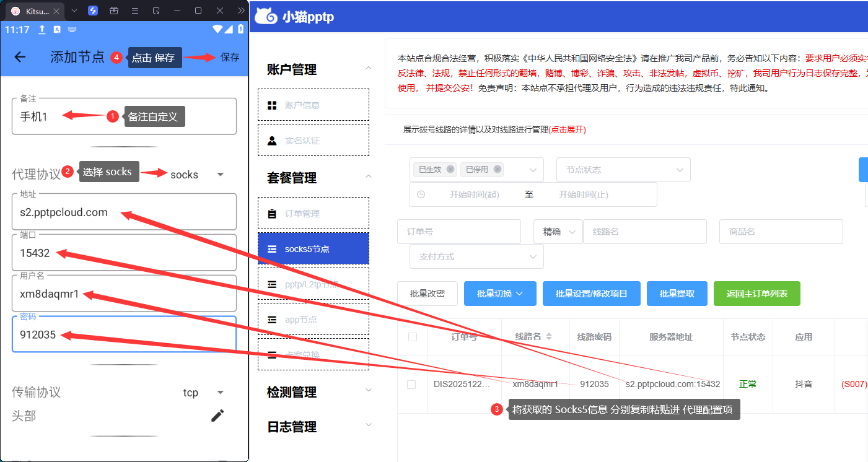This screenshot has height=462, width=868.
Task: Check the row checkbox for order DIS2025122
Action: [x=411, y=385]
